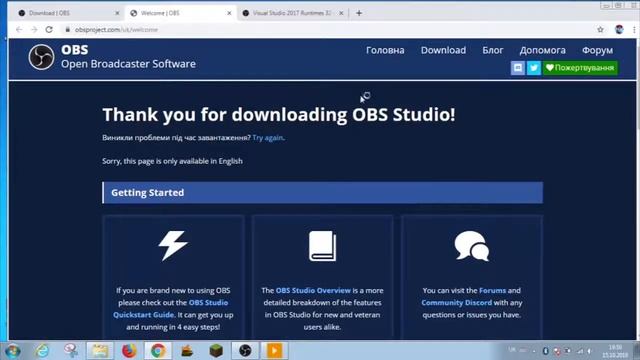Open the OBS Studio Overview link
Image resolution: width=640 pixels, height=360 pixels.
point(313,290)
